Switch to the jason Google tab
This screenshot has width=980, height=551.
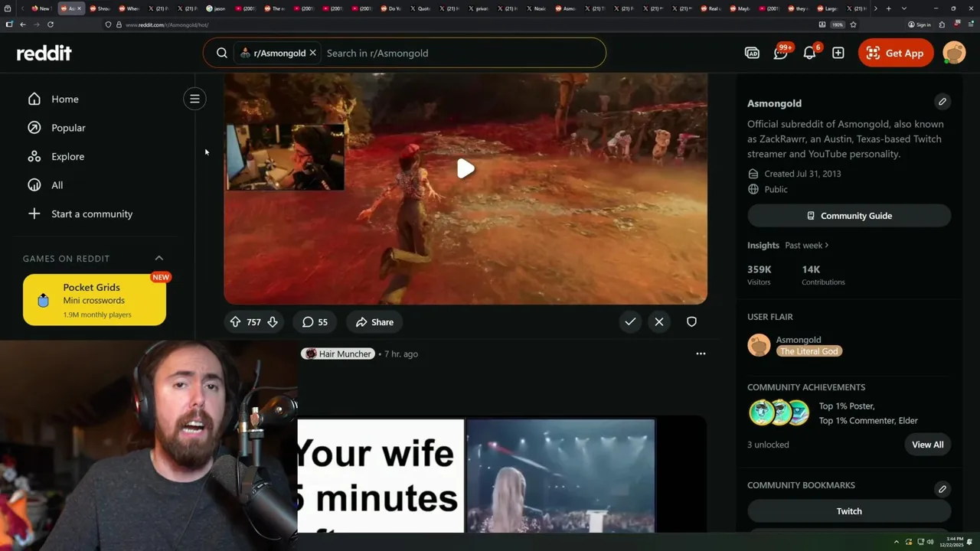[x=215, y=8]
